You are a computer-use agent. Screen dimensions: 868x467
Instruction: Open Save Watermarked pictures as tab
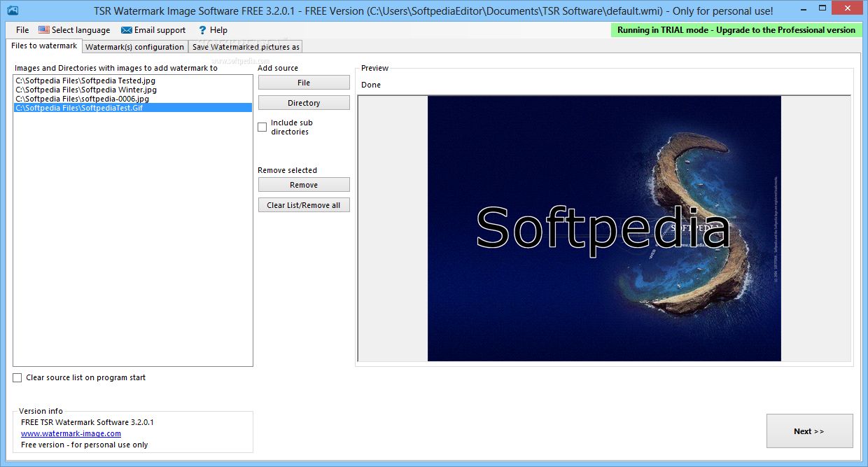pos(246,47)
